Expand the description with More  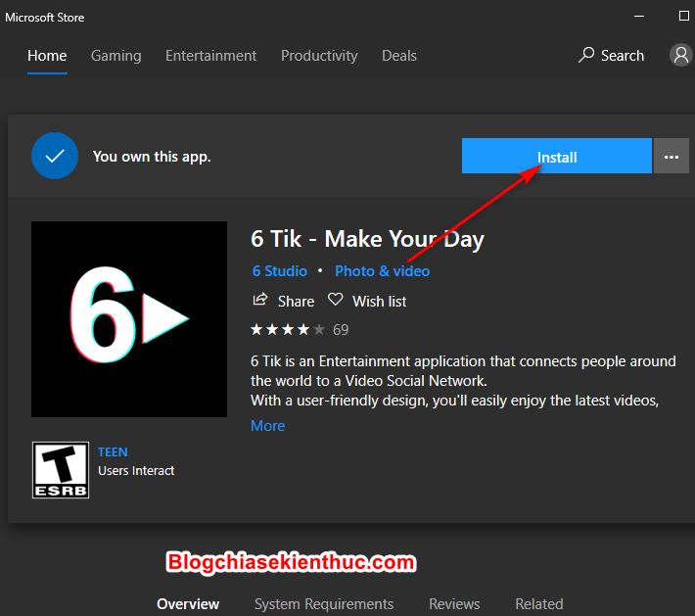coord(267,426)
